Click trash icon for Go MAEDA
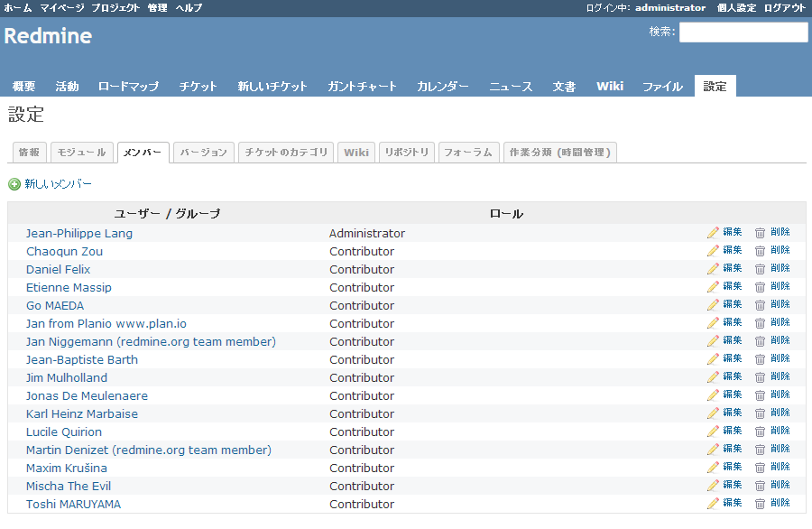 point(760,304)
